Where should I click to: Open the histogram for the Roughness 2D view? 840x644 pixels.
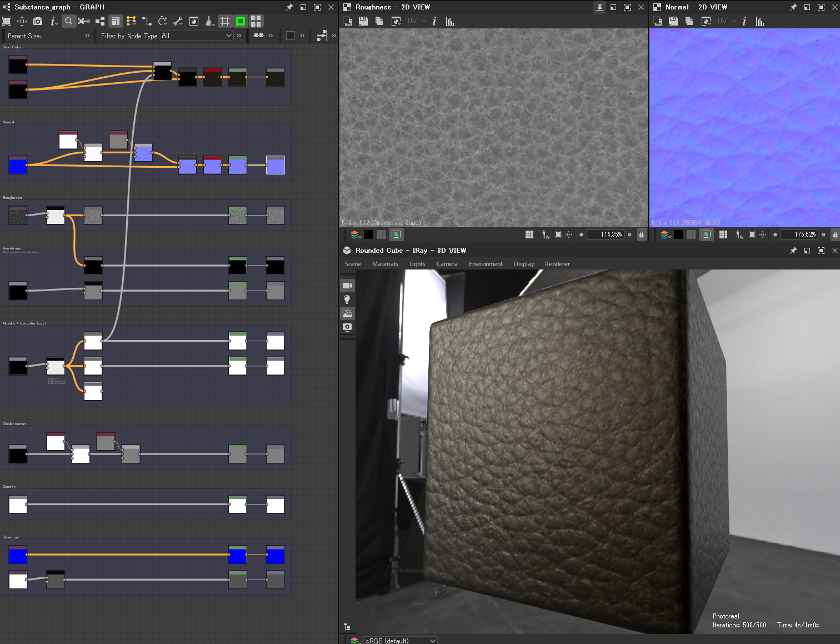click(x=449, y=21)
